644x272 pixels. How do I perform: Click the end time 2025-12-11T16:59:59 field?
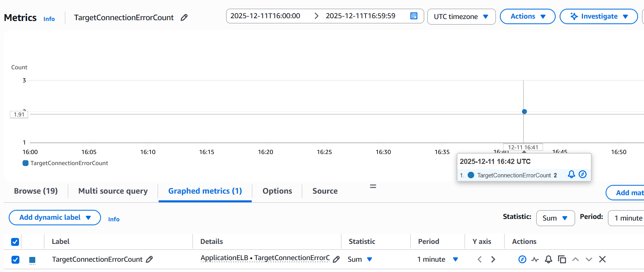point(360,16)
